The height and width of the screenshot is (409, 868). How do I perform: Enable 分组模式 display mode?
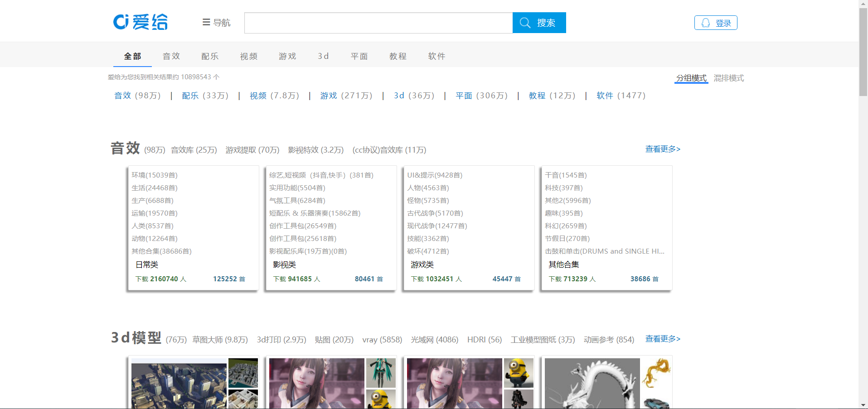(690, 78)
